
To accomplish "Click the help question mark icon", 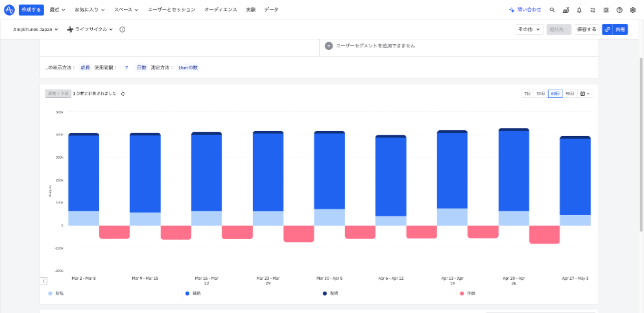I will [619, 10].
